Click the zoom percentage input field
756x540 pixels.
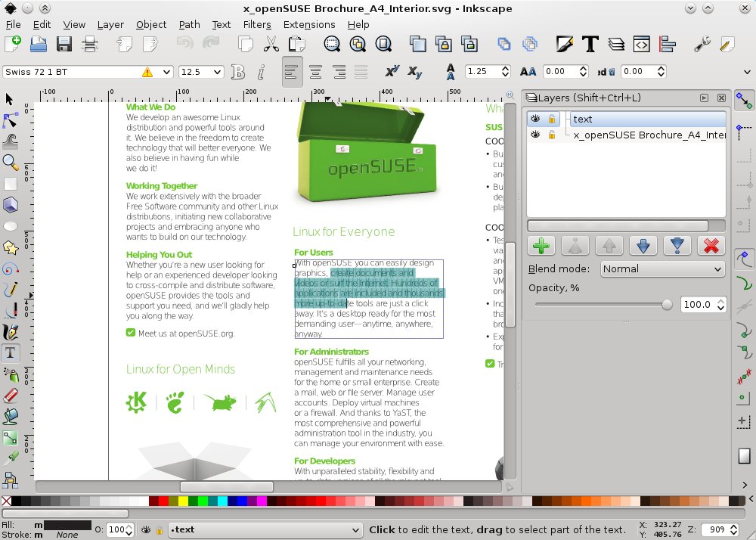[x=714, y=530]
